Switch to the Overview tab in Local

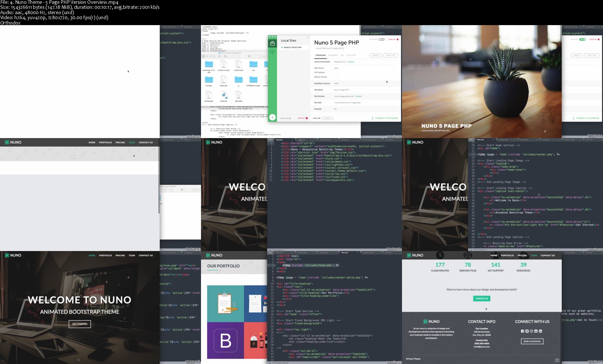tap(320, 55)
